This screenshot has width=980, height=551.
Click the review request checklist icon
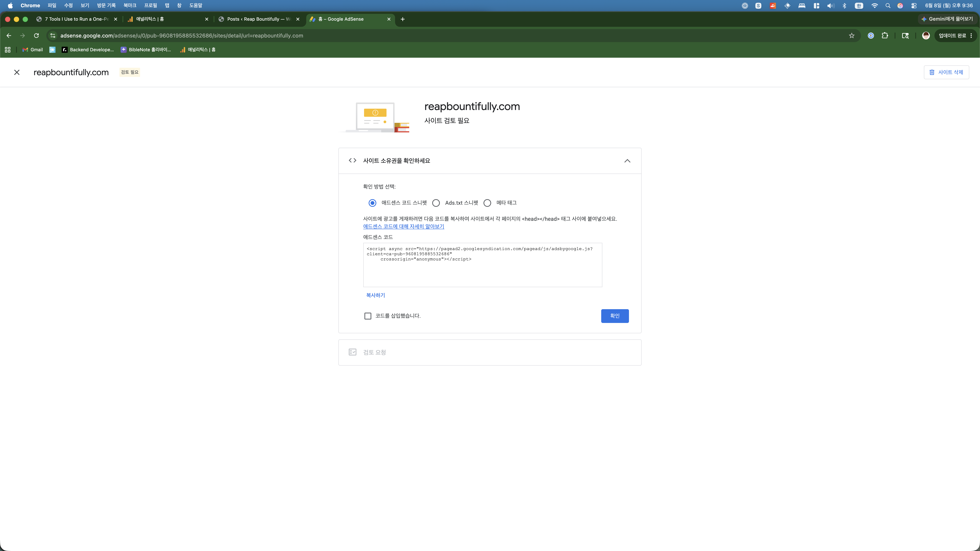352,352
